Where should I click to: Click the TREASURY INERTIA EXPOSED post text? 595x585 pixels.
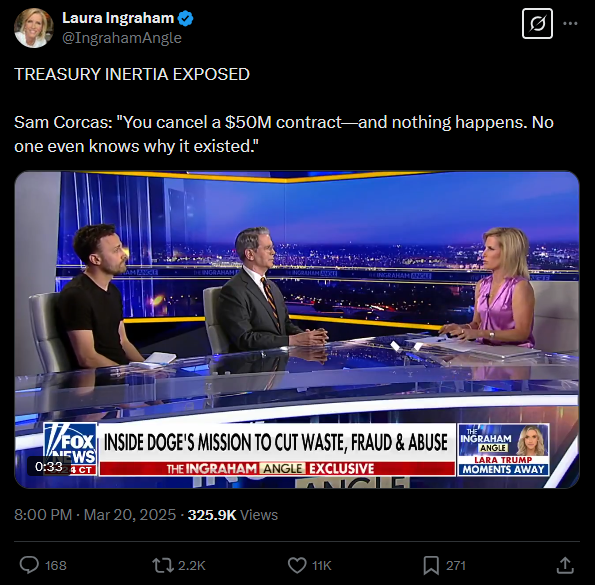click(x=132, y=74)
